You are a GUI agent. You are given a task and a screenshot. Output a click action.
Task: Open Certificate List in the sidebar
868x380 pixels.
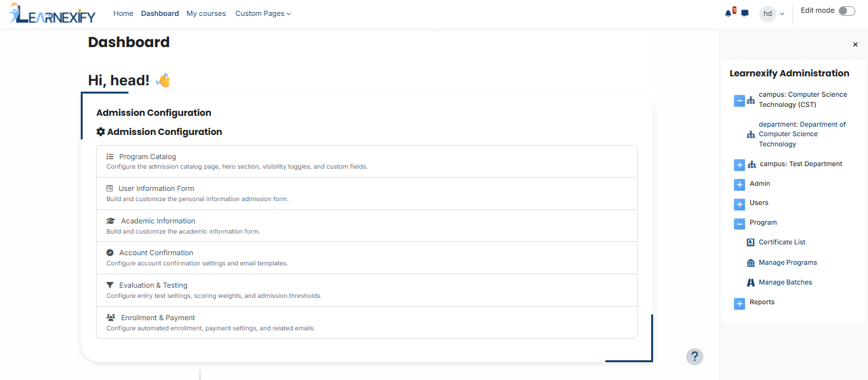pyautogui.click(x=782, y=243)
